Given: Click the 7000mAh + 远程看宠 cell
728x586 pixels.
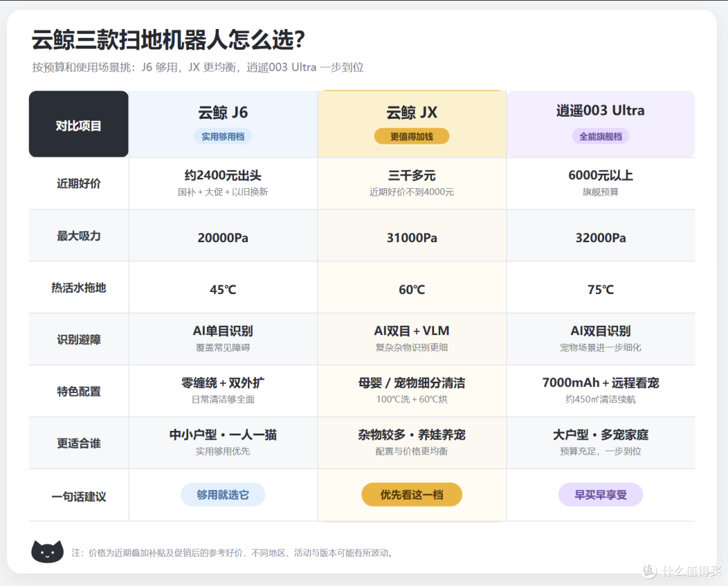Looking at the screenshot, I should click(x=601, y=383).
